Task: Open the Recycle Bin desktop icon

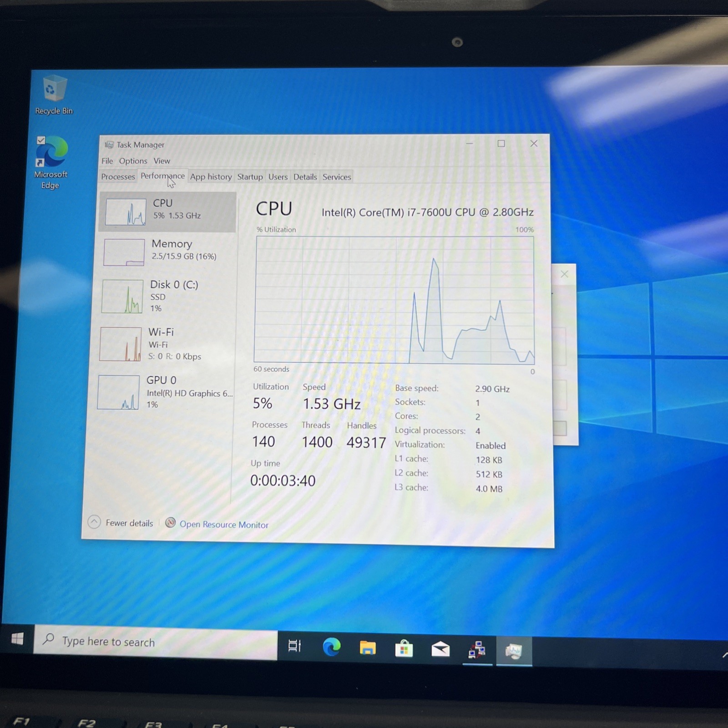Action: [54, 95]
